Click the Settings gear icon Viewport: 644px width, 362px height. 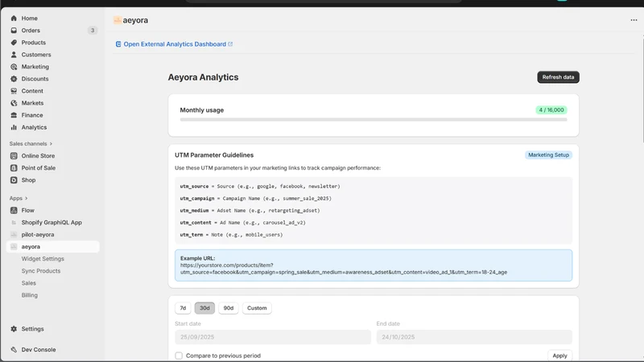[14, 329]
